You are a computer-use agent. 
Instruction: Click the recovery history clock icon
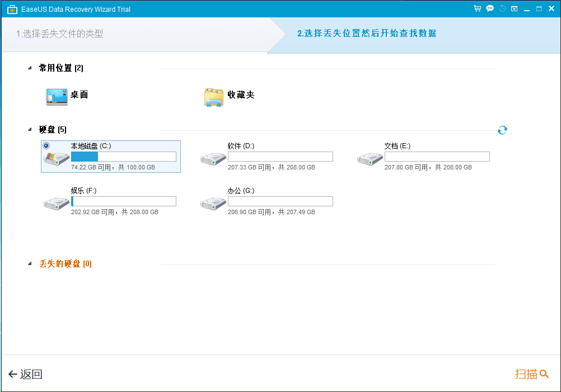click(x=502, y=8)
